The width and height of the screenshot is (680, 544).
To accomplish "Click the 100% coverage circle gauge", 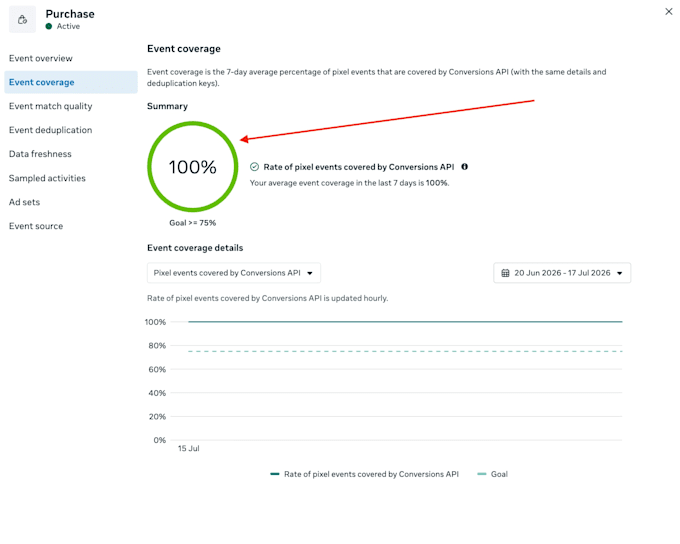I will 193,167.
